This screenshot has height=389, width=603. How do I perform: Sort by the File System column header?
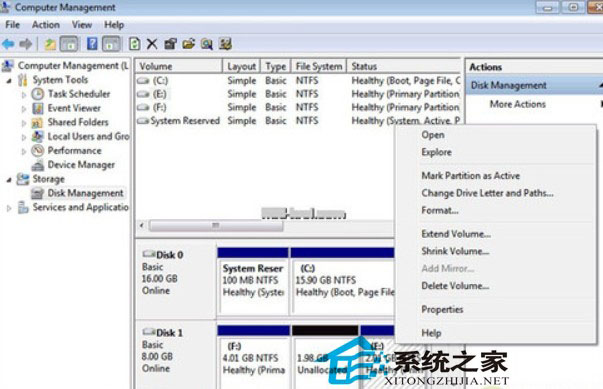(x=319, y=66)
